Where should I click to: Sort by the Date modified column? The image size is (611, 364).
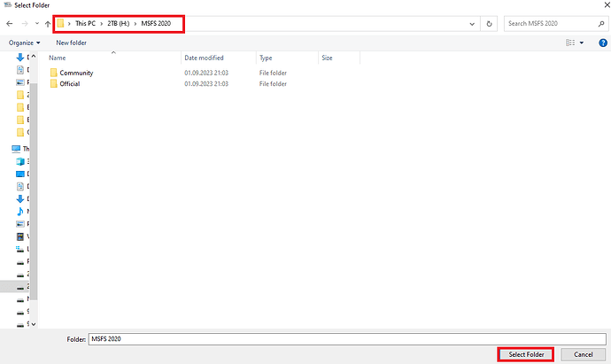204,58
